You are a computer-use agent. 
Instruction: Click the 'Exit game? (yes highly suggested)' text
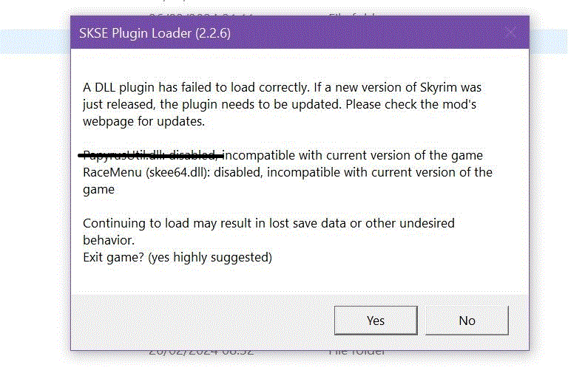click(178, 257)
